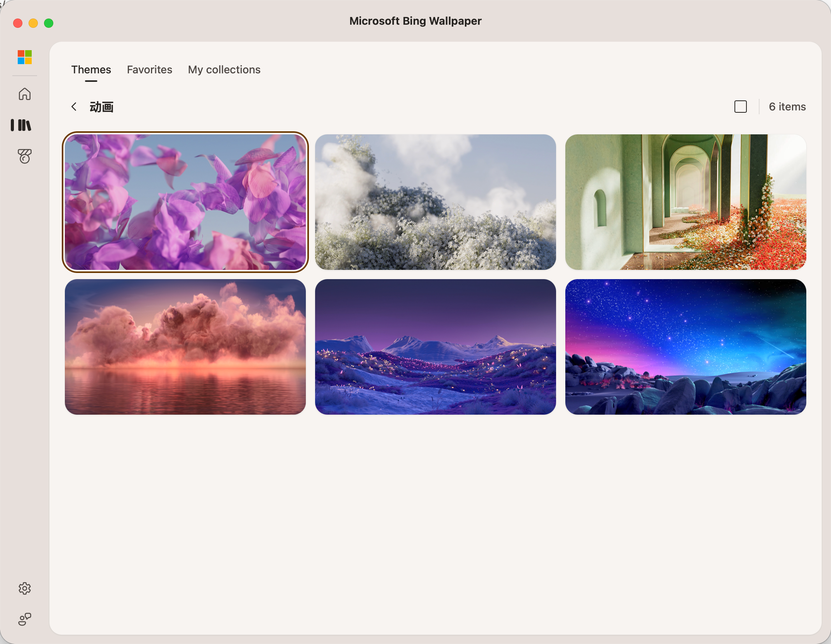Minimize the window with the yellow button

(x=33, y=23)
